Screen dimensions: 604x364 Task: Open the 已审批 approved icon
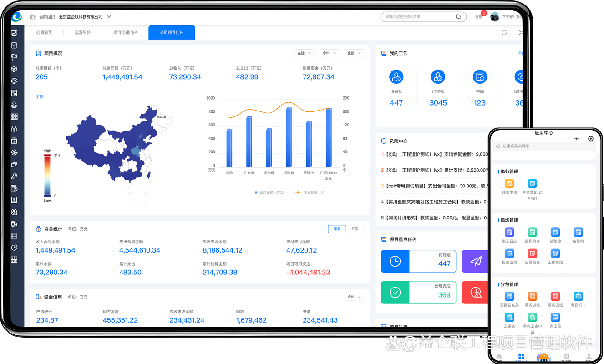tap(438, 76)
